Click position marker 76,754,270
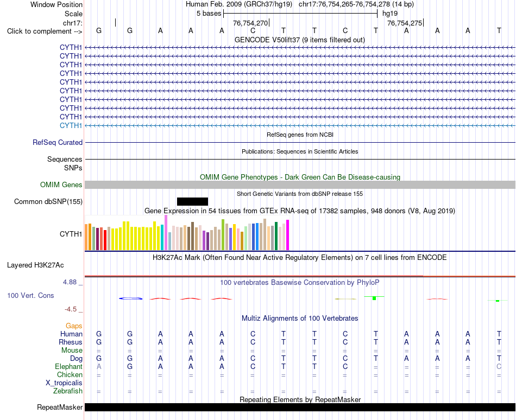516x420 pixels. coord(250,23)
